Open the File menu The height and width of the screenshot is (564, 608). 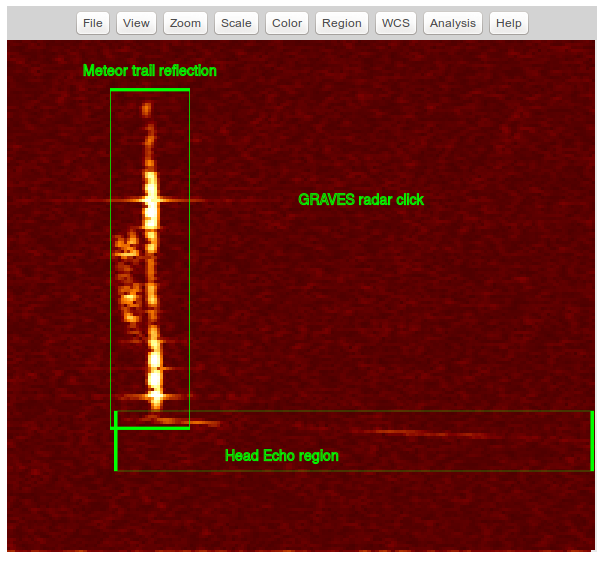[x=93, y=23]
